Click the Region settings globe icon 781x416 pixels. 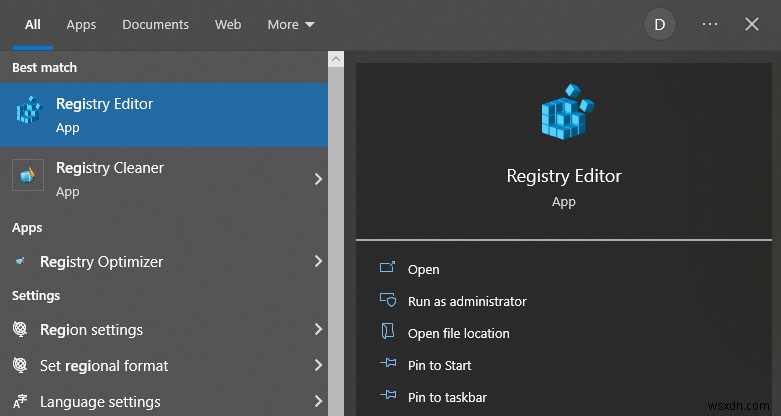[20, 330]
